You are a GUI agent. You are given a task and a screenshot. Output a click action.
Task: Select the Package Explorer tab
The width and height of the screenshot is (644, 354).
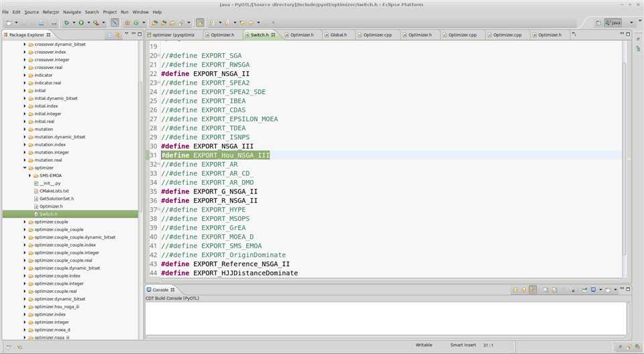click(x=26, y=35)
